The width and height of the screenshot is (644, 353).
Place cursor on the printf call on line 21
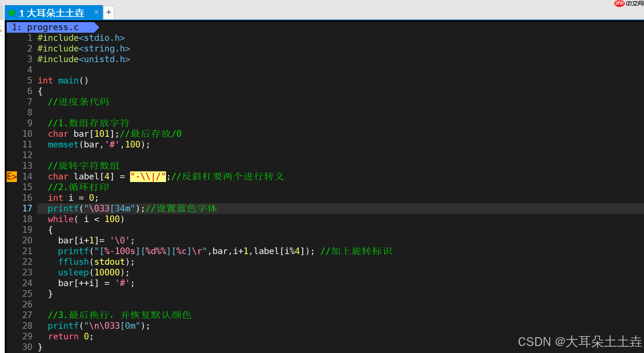[73, 251]
